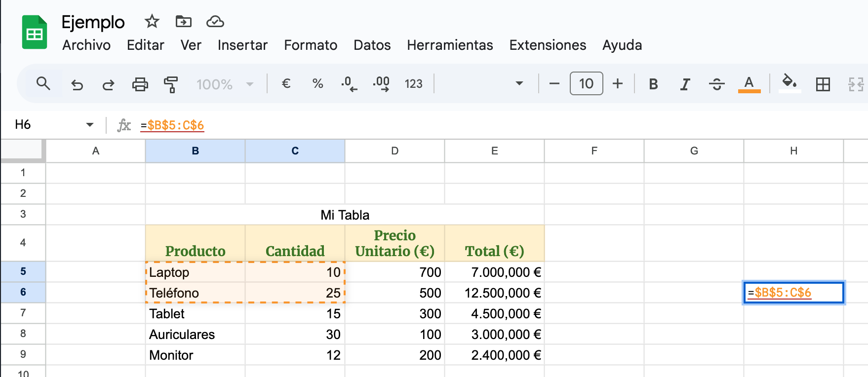Open the zoom 100% dropdown
Image resolution: width=868 pixels, height=377 pixels.
pos(225,84)
